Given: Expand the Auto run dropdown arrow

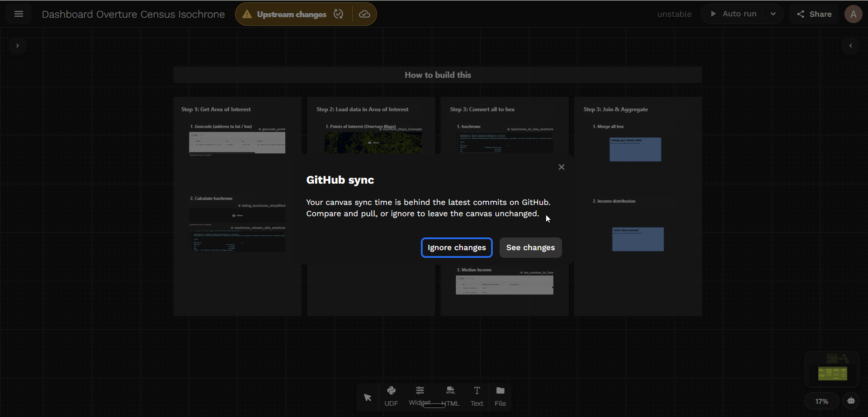Looking at the screenshot, I should click(773, 14).
